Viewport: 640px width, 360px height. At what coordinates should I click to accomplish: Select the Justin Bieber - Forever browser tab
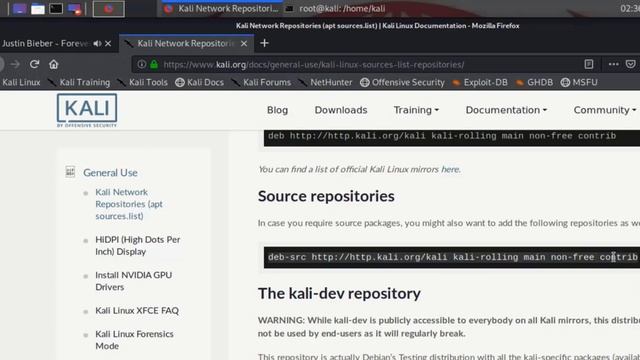tap(45, 43)
